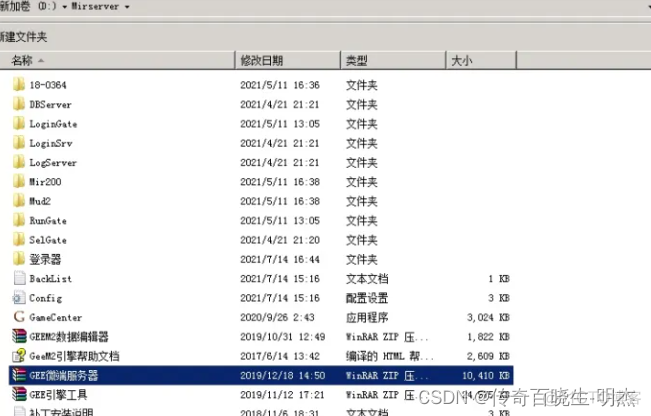Select the Mir200 folder name
The image size is (651, 416).
tap(45, 182)
